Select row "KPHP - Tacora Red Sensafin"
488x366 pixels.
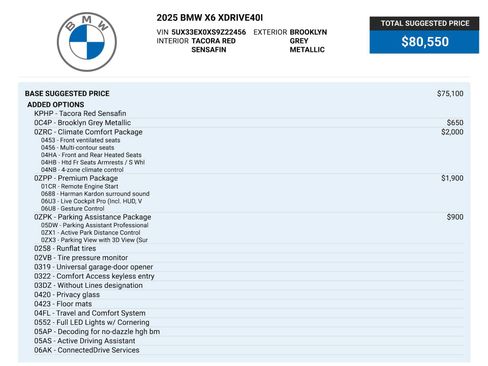[248, 113]
